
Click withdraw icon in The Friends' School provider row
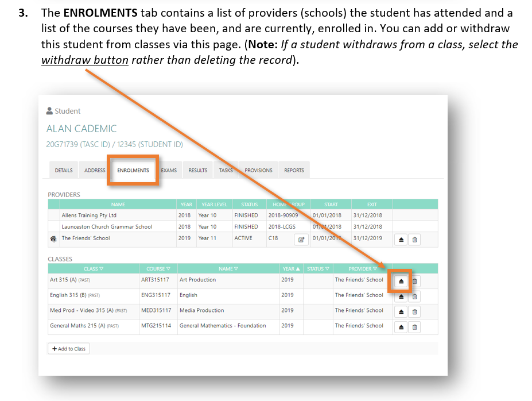click(x=402, y=240)
